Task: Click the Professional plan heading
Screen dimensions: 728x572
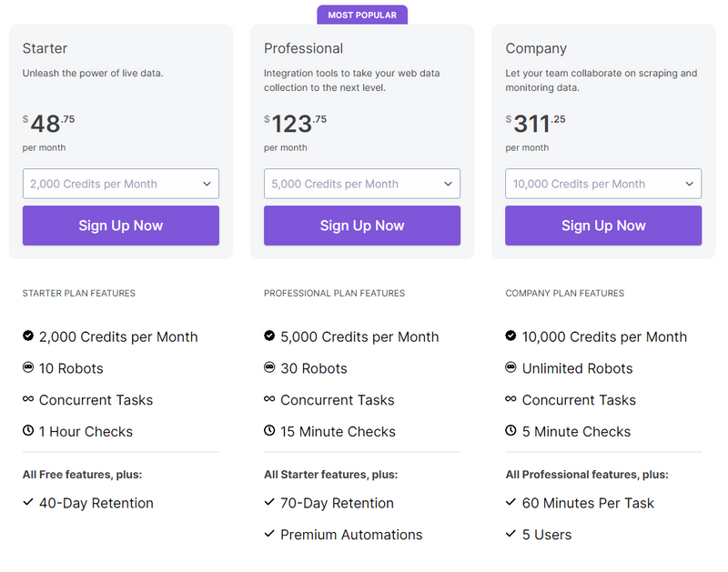Action: coord(303,48)
